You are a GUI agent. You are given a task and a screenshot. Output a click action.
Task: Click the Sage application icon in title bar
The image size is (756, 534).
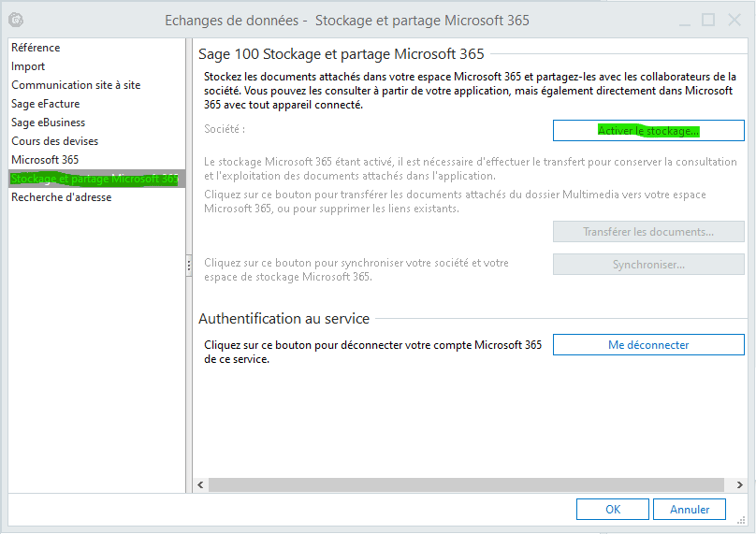coord(15,20)
